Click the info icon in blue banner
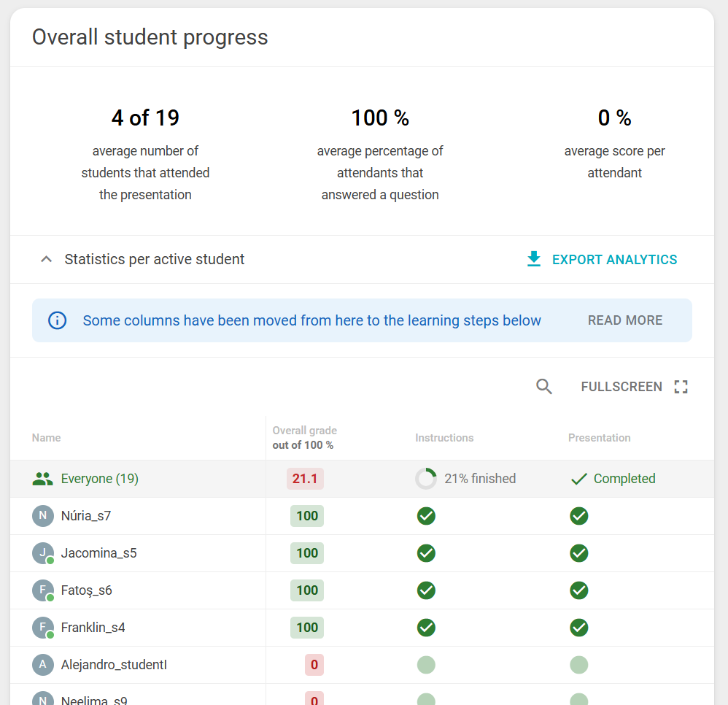 [x=58, y=320]
